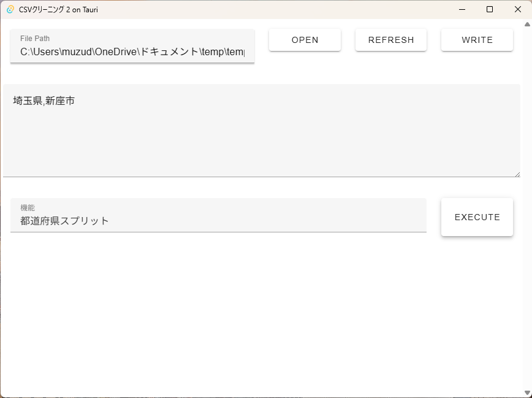This screenshot has height=398, width=532.
Task: Click the 機能 label of the select field
Action: [x=28, y=207]
